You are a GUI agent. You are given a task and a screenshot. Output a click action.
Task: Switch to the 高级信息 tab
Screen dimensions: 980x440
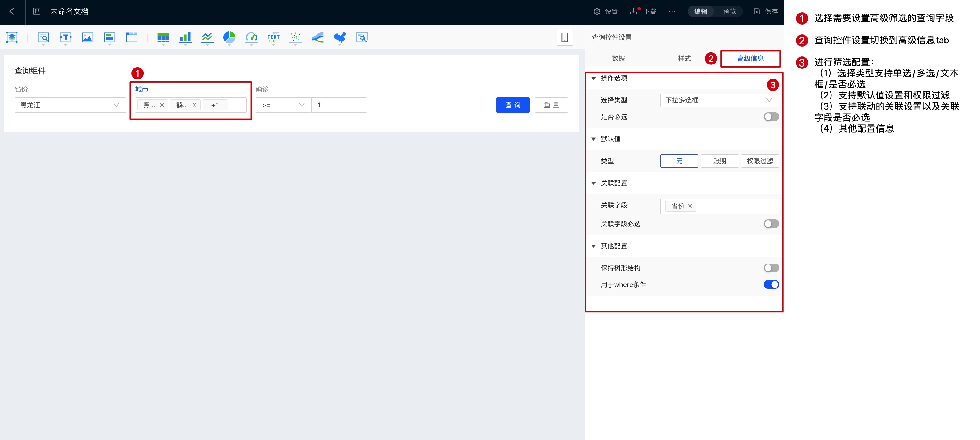point(750,58)
